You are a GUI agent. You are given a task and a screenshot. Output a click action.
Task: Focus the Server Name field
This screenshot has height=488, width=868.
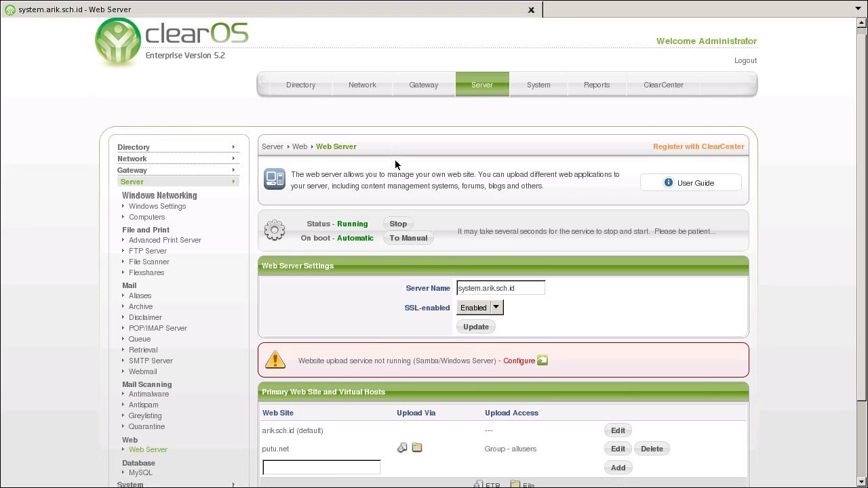click(500, 288)
